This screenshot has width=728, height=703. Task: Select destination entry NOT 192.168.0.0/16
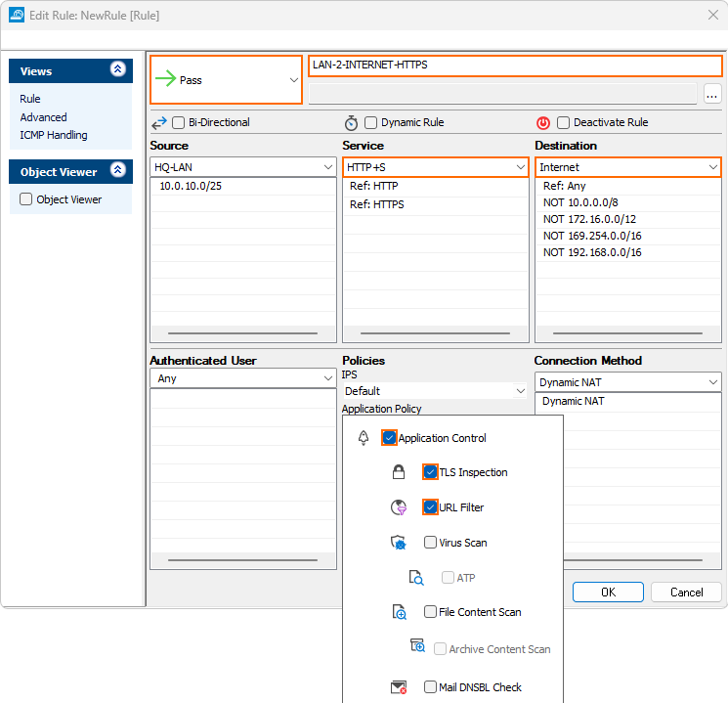(628, 253)
